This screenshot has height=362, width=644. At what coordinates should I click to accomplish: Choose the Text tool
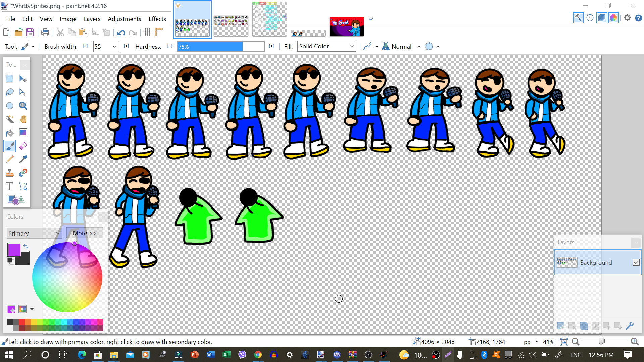point(9,186)
